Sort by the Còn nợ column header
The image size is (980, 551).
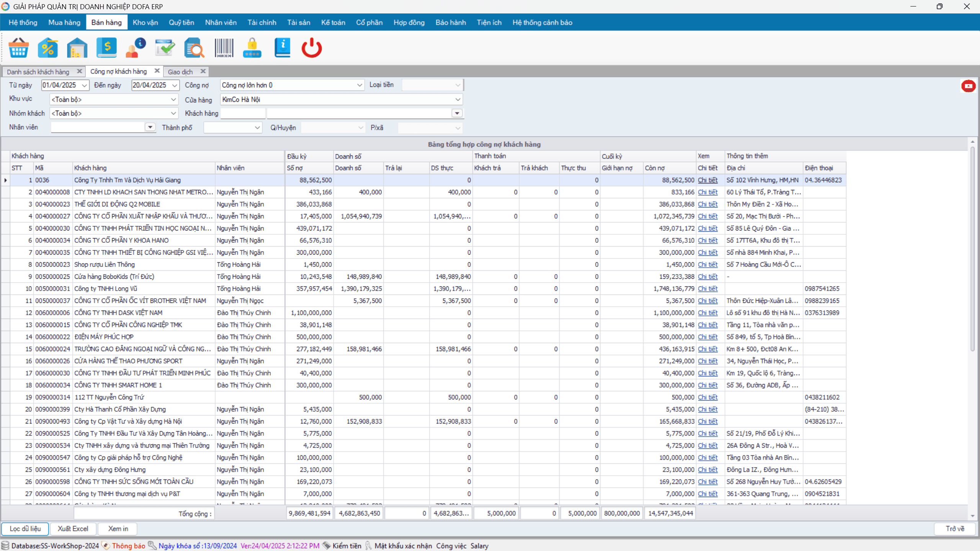point(669,168)
